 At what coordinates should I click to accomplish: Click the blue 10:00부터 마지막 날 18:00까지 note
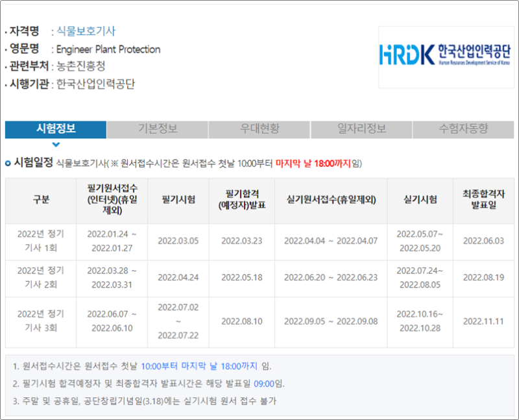pos(199,366)
